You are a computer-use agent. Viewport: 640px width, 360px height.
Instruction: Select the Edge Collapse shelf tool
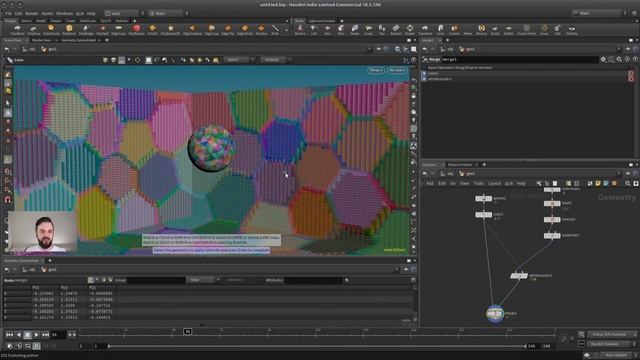point(192,29)
